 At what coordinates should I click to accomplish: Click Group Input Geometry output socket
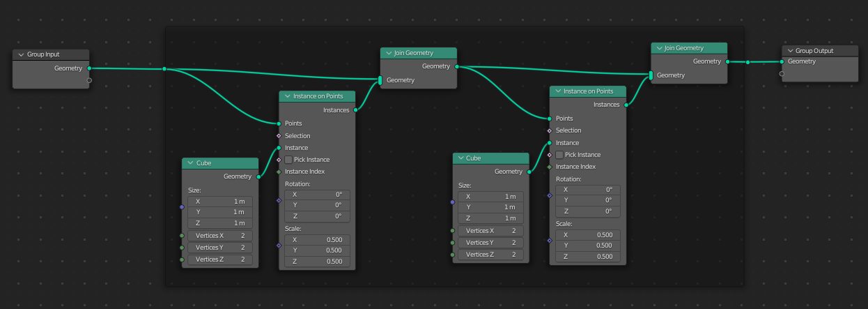coord(89,68)
